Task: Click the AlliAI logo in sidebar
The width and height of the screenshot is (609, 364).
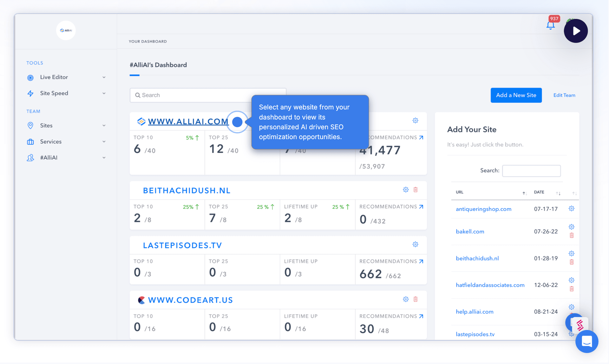Action: tap(66, 30)
